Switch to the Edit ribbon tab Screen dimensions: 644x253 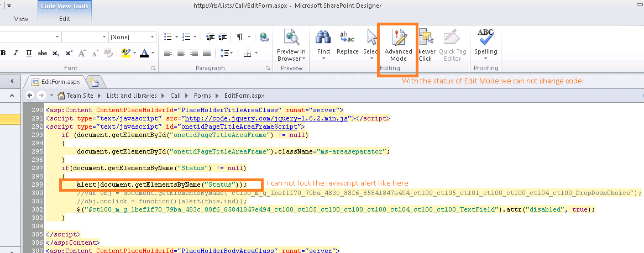pos(65,19)
